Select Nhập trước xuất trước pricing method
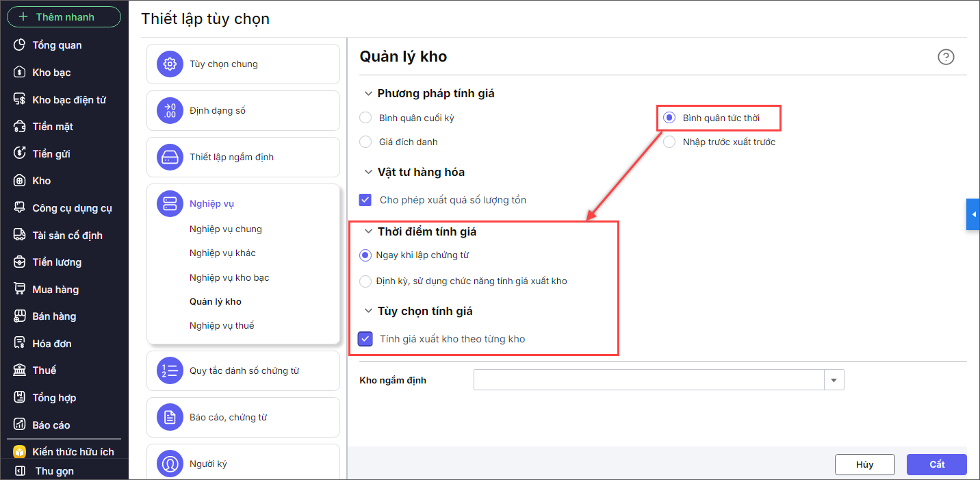This screenshot has width=980, height=480. (x=669, y=142)
